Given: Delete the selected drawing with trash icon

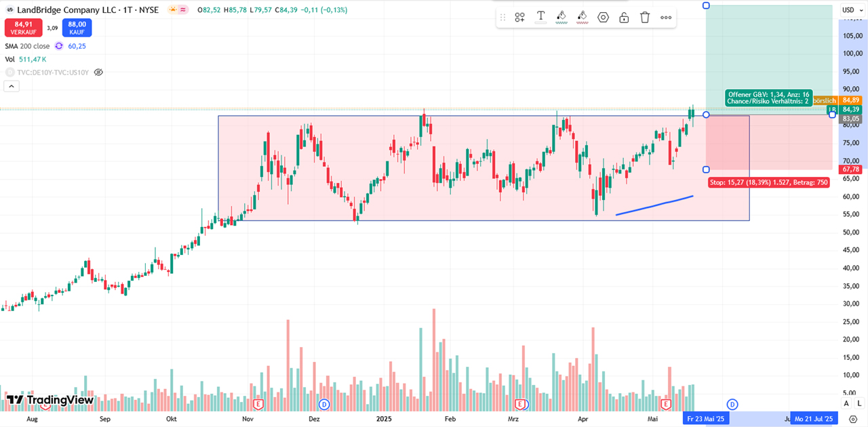Looking at the screenshot, I should 645,18.
